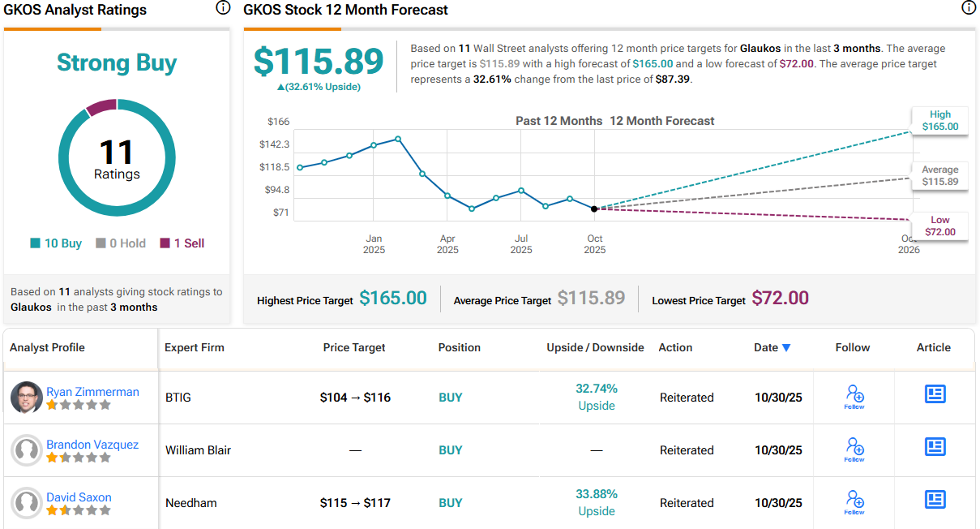Click info icon beside GKOS Analyst Ratings
This screenshot has height=529, width=980.
pos(223,8)
